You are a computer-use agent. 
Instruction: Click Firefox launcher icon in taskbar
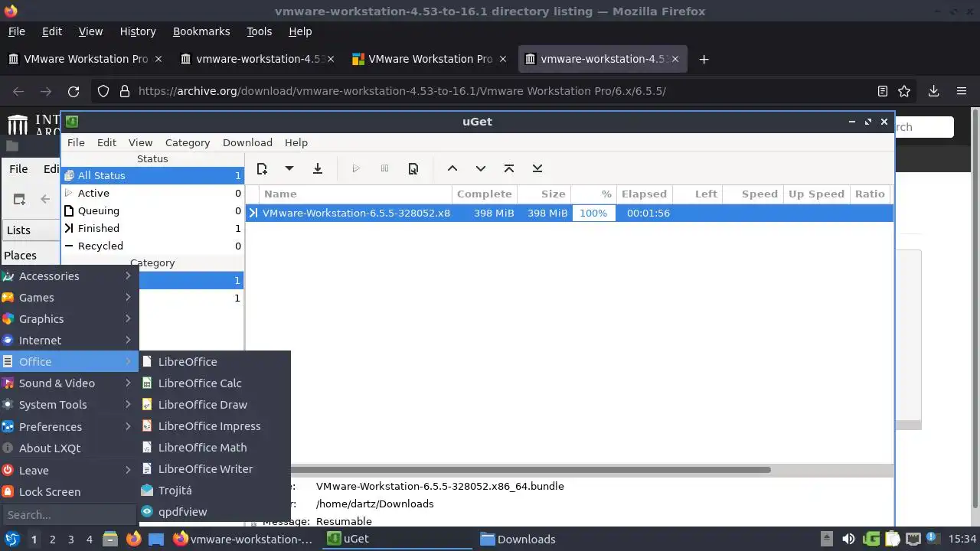(133, 539)
